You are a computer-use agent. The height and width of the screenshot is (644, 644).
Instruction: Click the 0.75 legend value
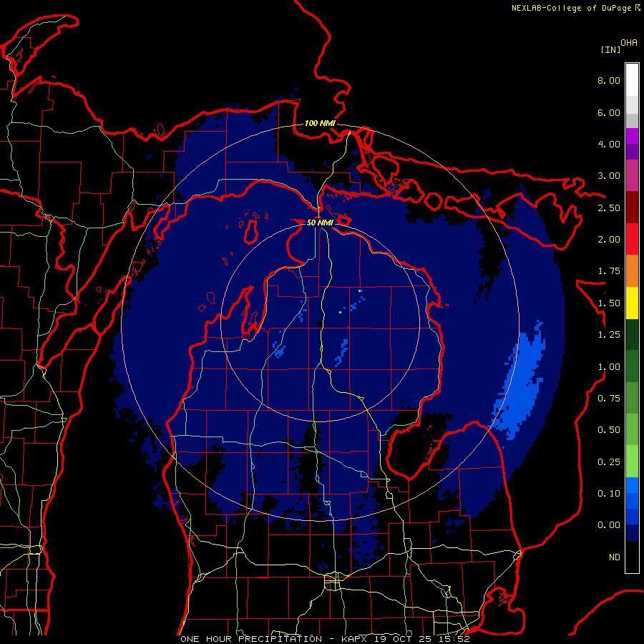coord(609,399)
